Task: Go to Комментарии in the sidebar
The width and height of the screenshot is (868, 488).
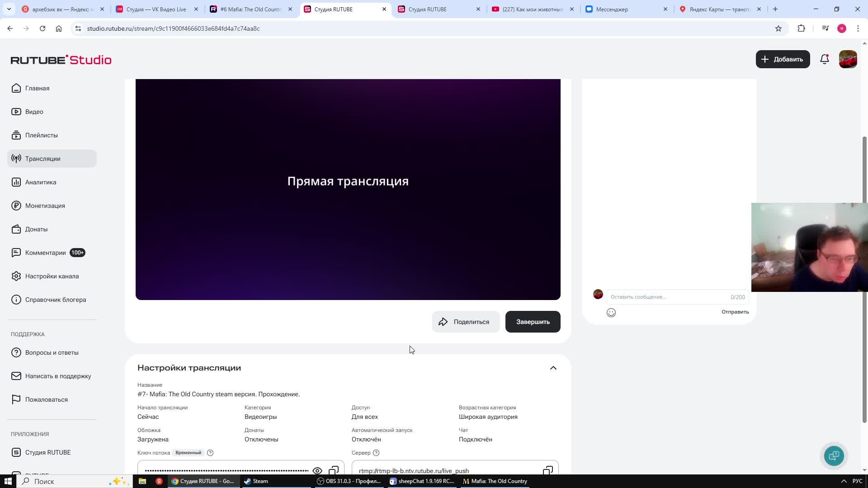Action: (45, 253)
